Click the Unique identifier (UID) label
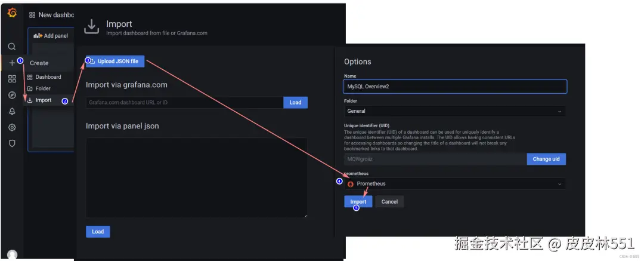The height and width of the screenshot is (261, 644). point(367,125)
